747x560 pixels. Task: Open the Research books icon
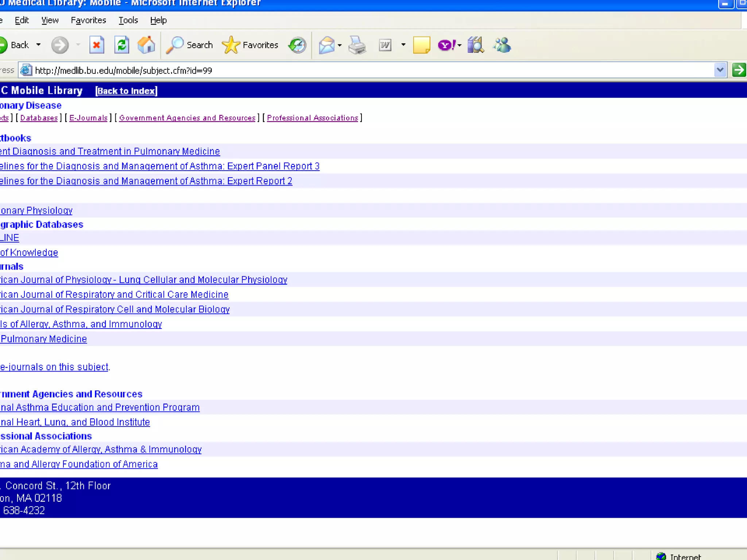pos(476,45)
